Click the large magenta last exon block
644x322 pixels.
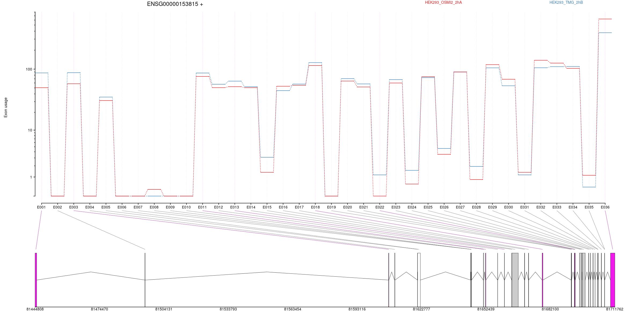[613, 280]
